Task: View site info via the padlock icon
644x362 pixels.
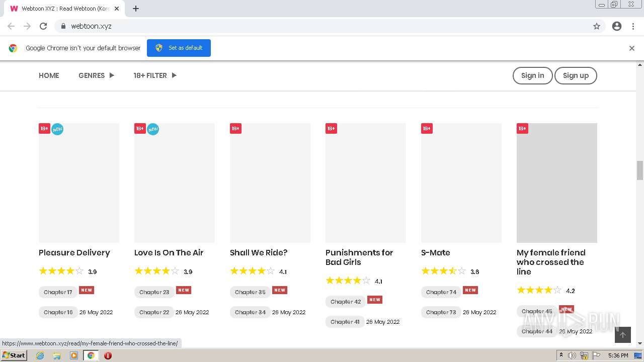Action: point(63,26)
